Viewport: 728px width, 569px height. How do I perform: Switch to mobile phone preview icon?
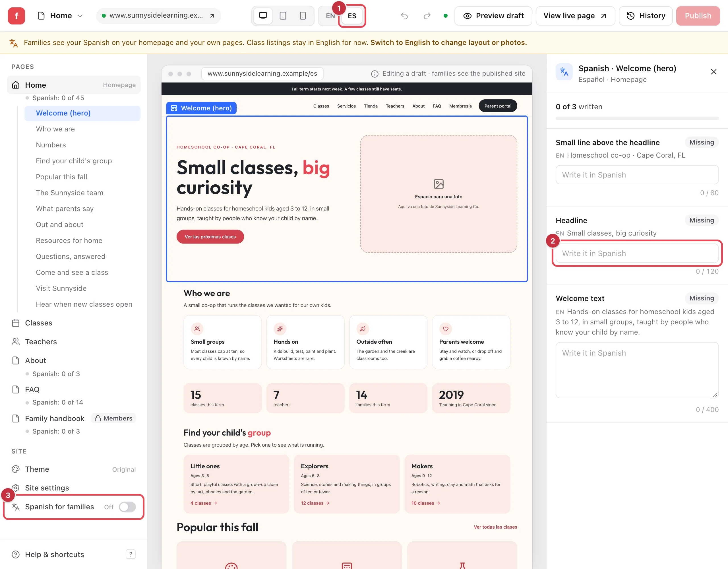point(303,16)
